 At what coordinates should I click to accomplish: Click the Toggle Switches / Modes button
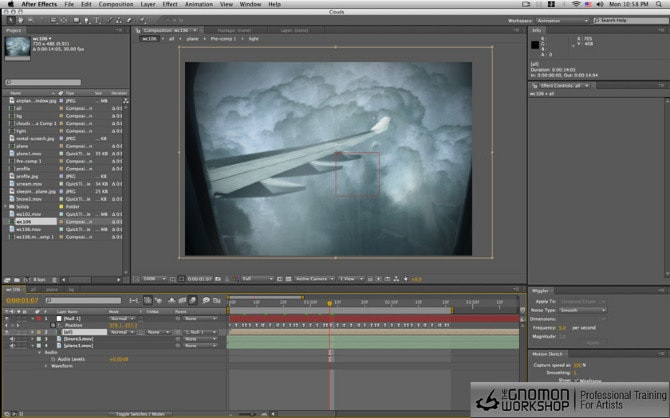[140, 414]
